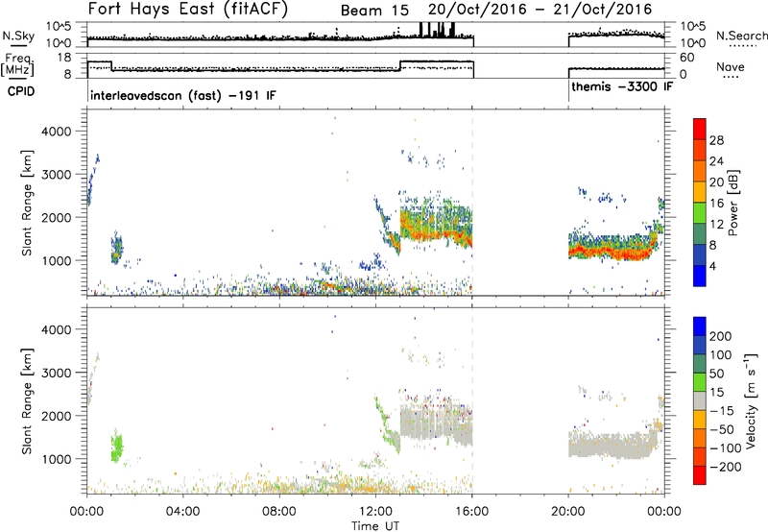Click the "Time UT" axis title
Screen dimensions: 768x532
click(x=375, y=526)
